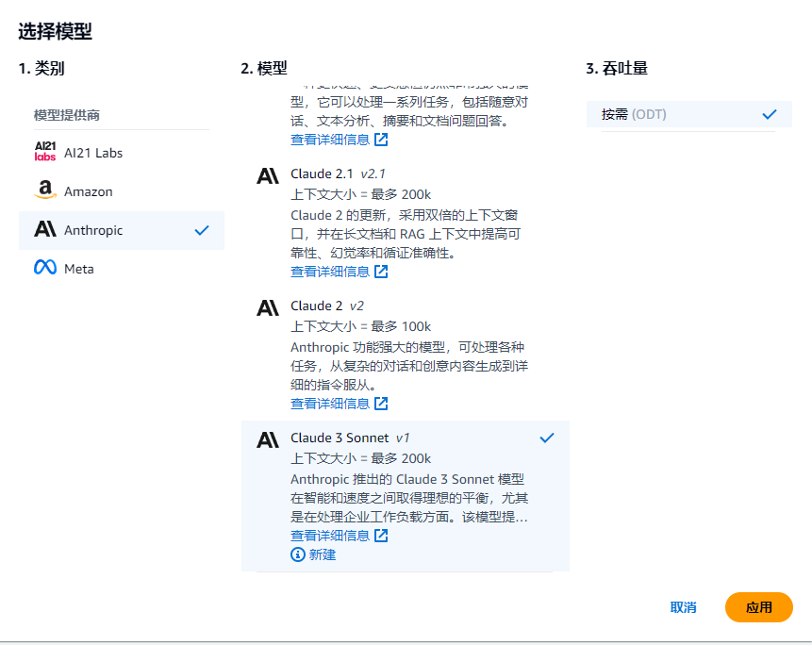Screen dimensions: 812x645
Task: Click the Anthropic icon beside Claude 2.1
Action: tap(268, 174)
